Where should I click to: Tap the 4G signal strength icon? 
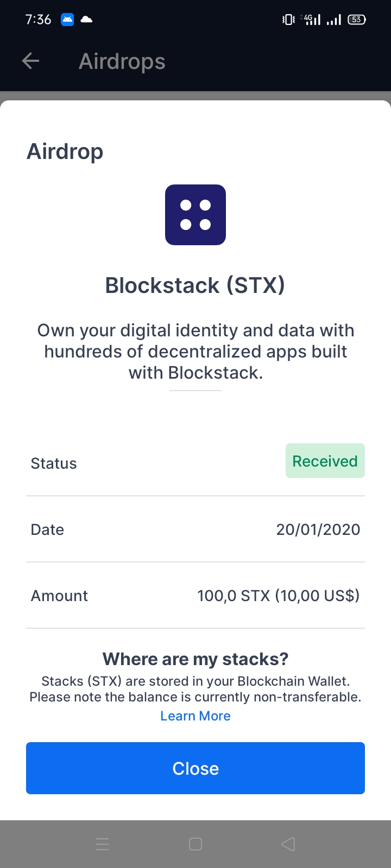coord(312,20)
